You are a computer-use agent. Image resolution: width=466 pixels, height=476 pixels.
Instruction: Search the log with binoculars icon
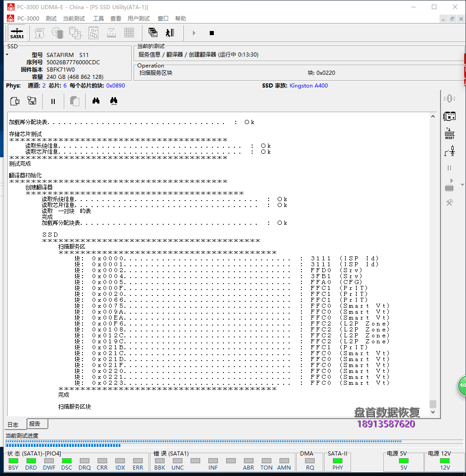[x=96, y=100]
